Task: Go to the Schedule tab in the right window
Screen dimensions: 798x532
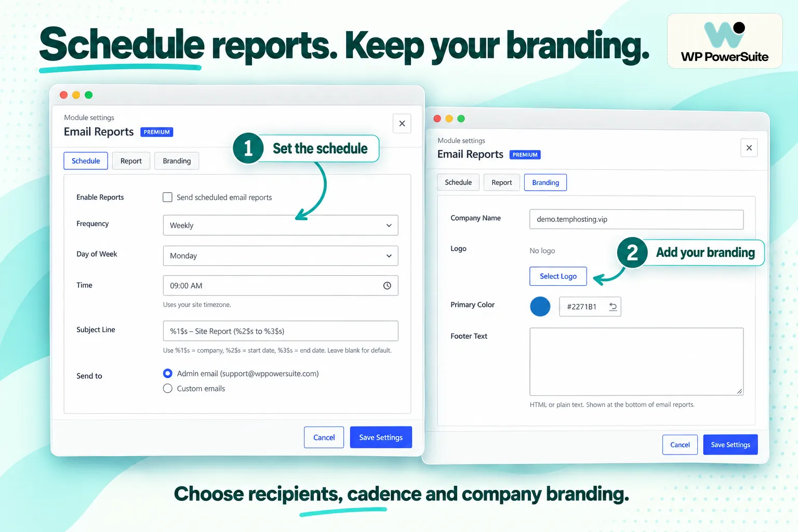Action: pos(458,182)
